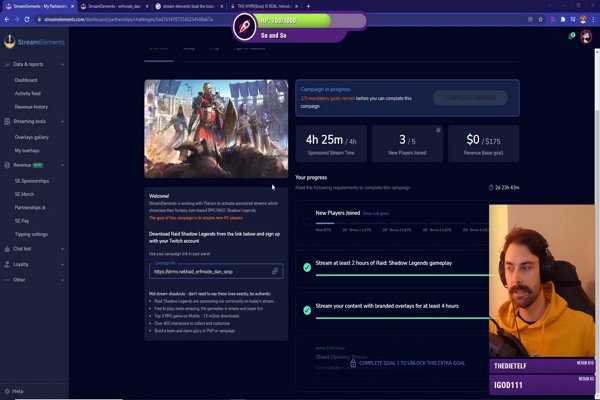The width and height of the screenshot is (600, 400).
Task: Click the campaign link input field
Action: click(x=216, y=271)
